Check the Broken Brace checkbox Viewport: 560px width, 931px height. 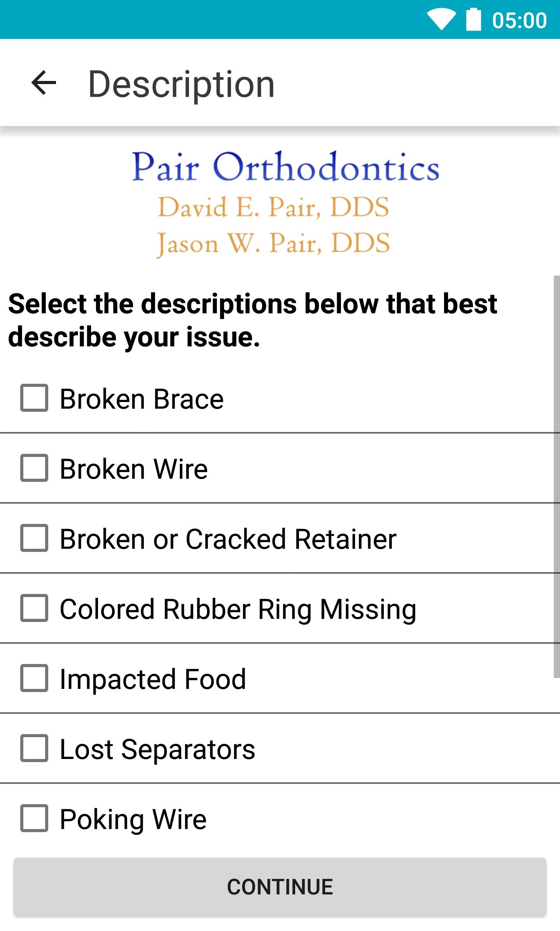click(35, 398)
